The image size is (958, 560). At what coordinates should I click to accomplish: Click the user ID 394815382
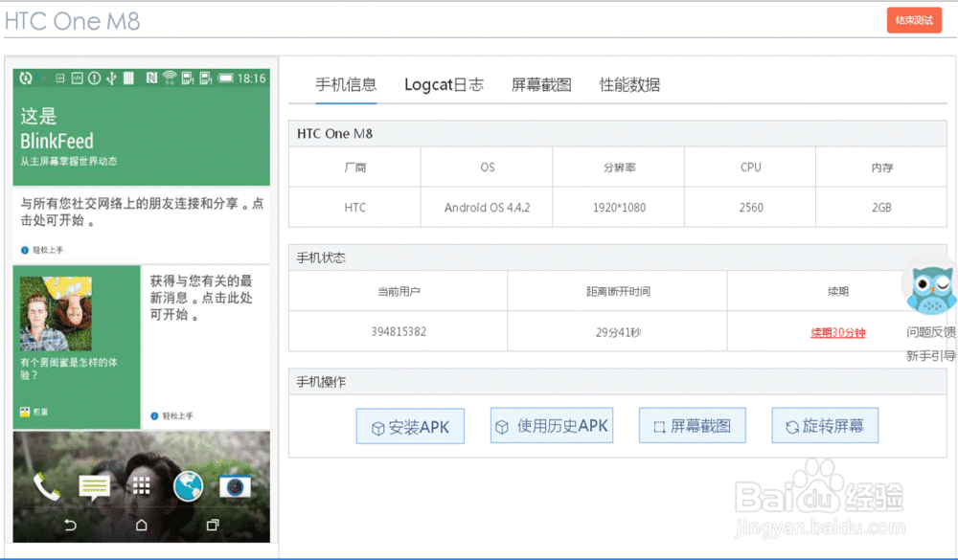pyautogui.click(x=399, y=331)
